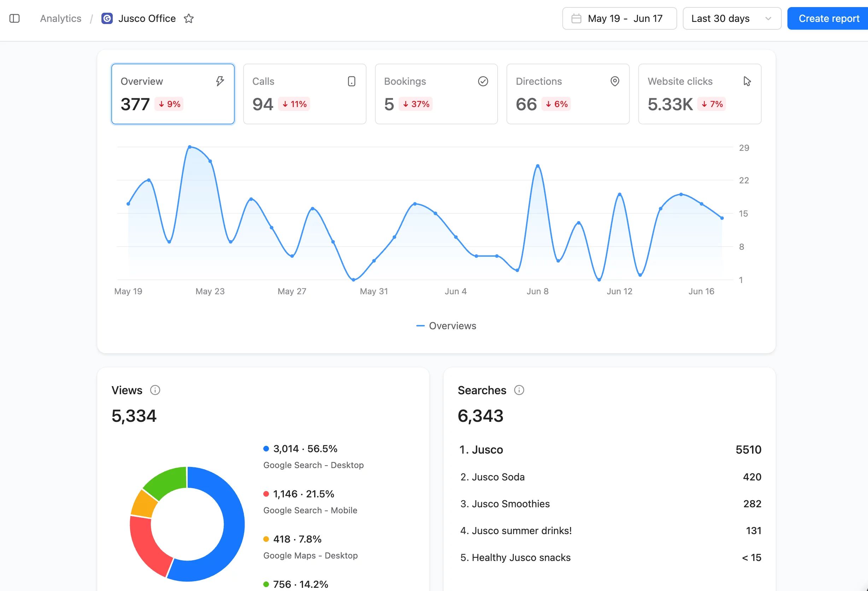
Task: Click the phone icon in Calls card
Action: tap(351, 81)
